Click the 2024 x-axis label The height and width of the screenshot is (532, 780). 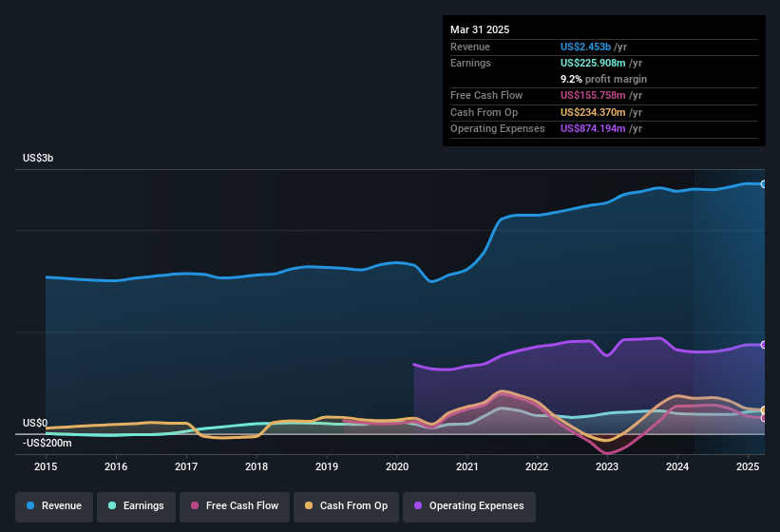(677, 466)
